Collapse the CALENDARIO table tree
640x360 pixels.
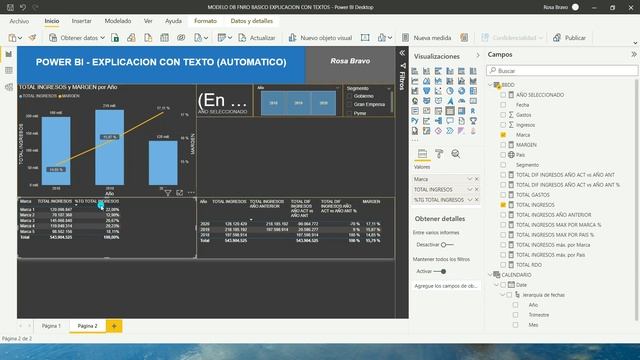point(491,275)
